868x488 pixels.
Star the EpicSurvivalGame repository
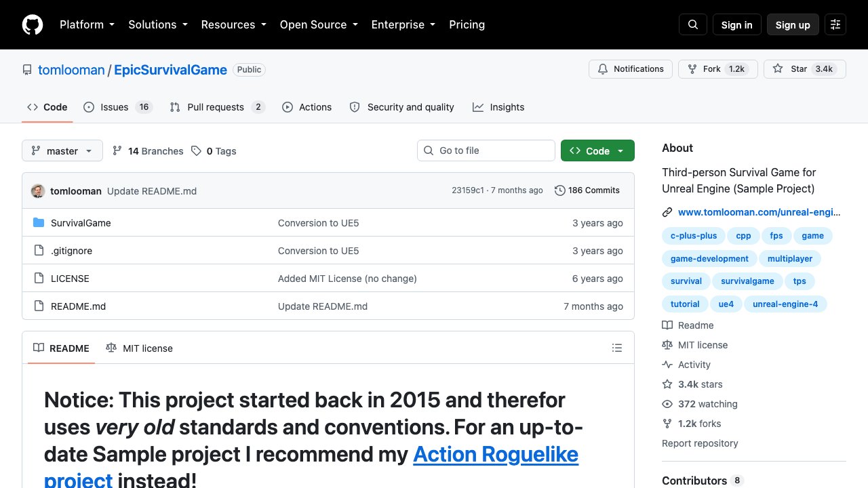point(804,69)
